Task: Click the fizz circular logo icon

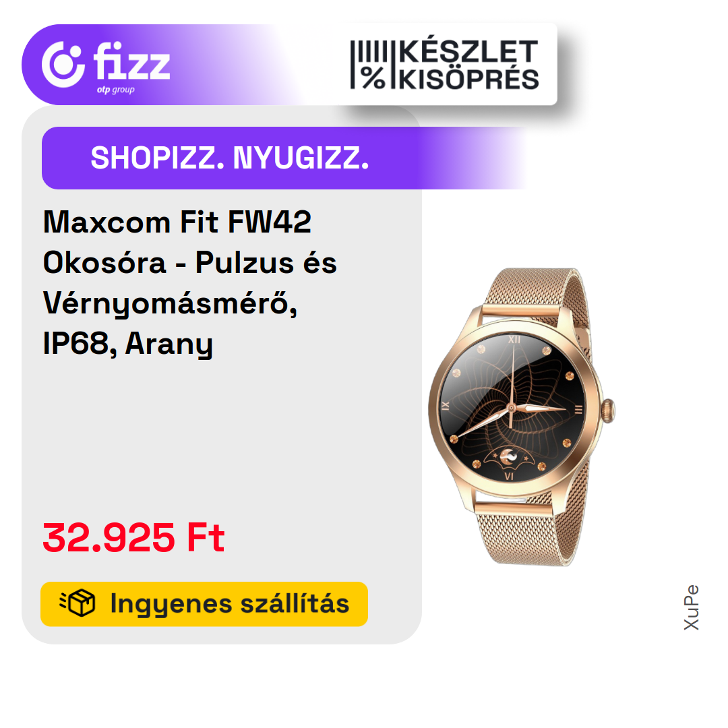Action: click(63, 65)
